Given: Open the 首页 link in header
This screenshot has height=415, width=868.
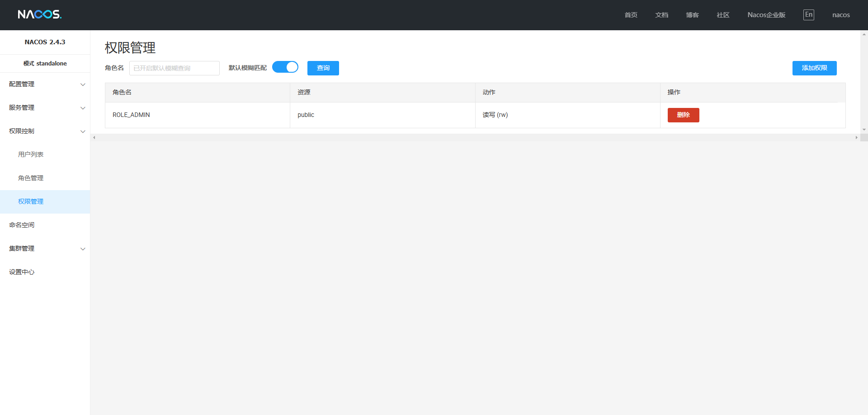Looking at the screenshot, I should coord(631,15).
